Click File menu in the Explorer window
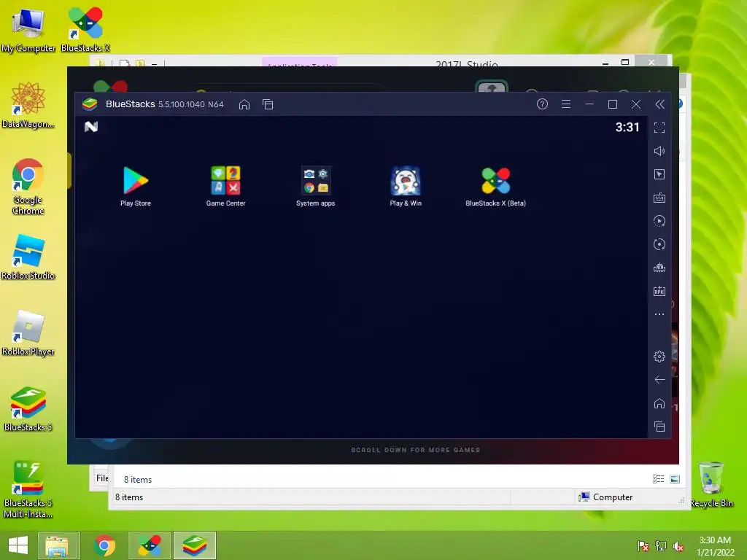 (x=102, y=478)
